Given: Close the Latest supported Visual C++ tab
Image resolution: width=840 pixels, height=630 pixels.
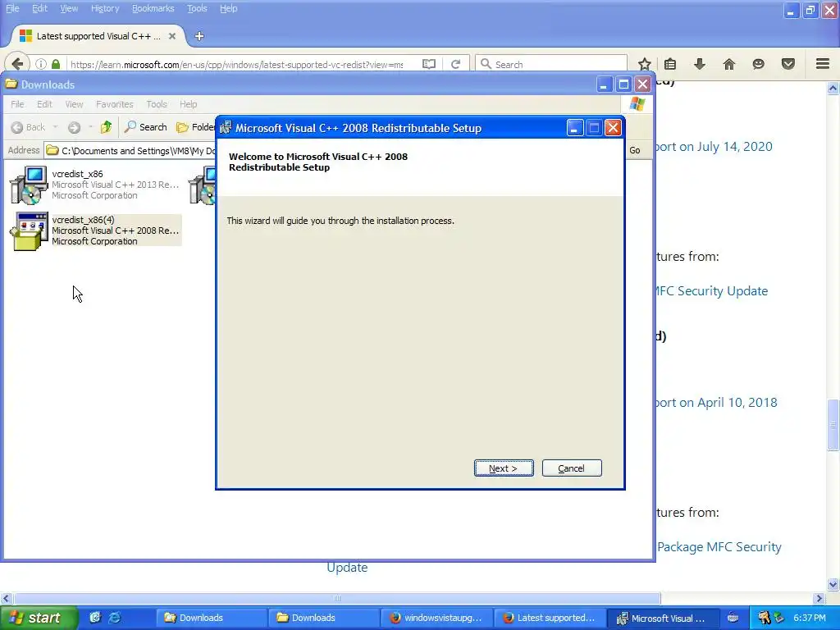Looking at the screenshot, I should click(172, 36).
